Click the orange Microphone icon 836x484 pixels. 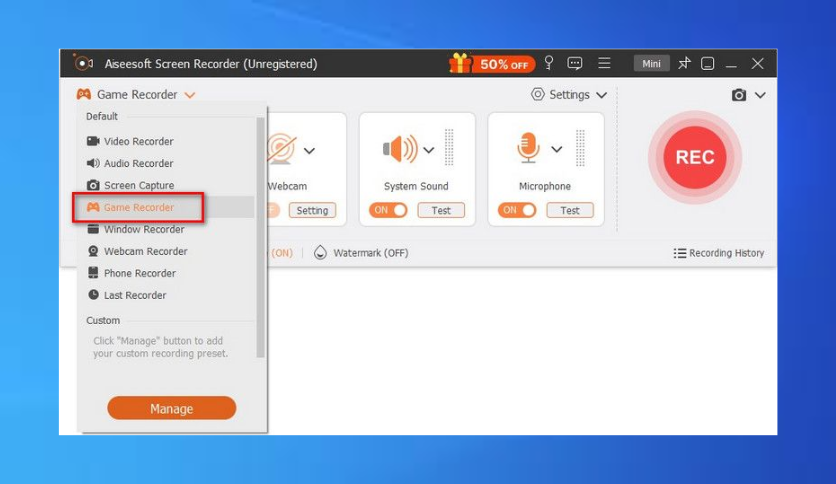[528, 148]
